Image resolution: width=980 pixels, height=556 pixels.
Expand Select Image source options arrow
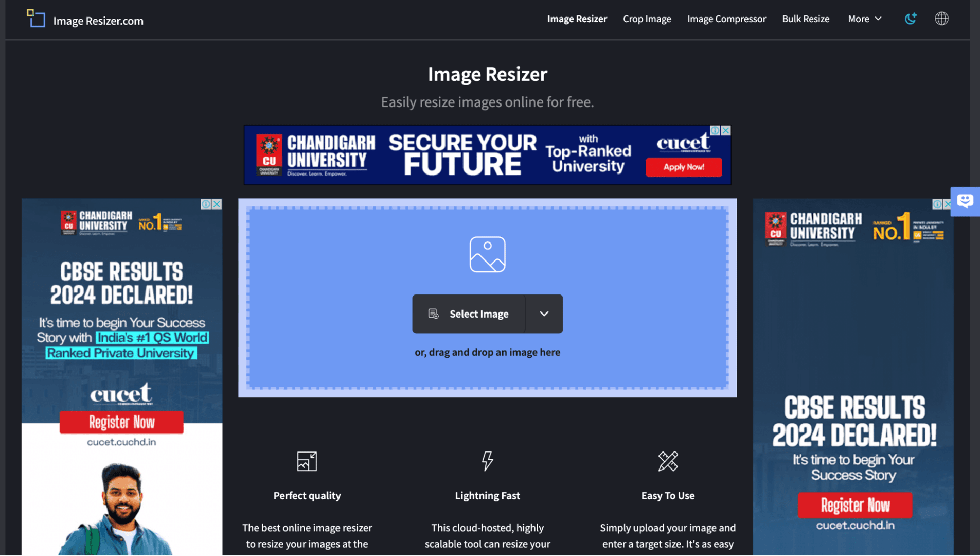pos(544,314)
